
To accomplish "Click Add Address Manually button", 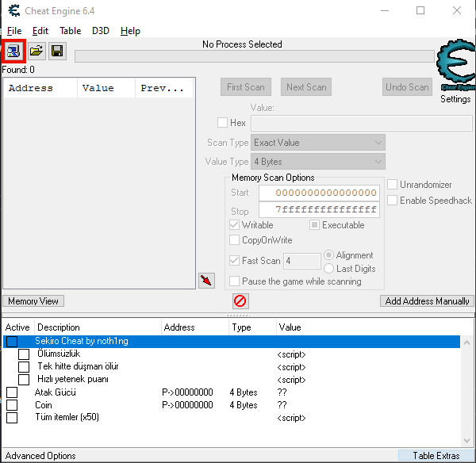I will tap(427, 301).
